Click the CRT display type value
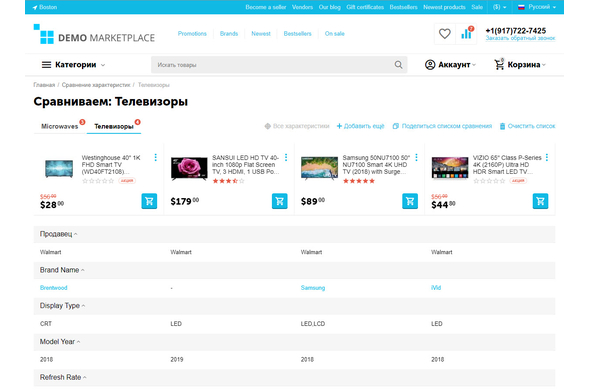Screen dimensions: 590x391 46,324
